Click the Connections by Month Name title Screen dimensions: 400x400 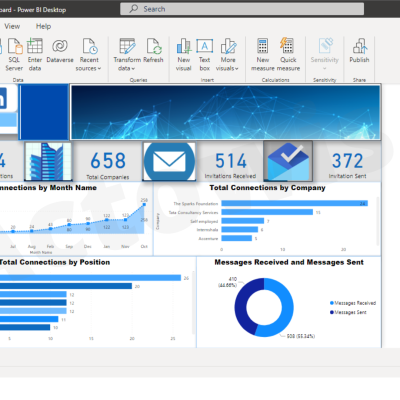click(48, 188)
